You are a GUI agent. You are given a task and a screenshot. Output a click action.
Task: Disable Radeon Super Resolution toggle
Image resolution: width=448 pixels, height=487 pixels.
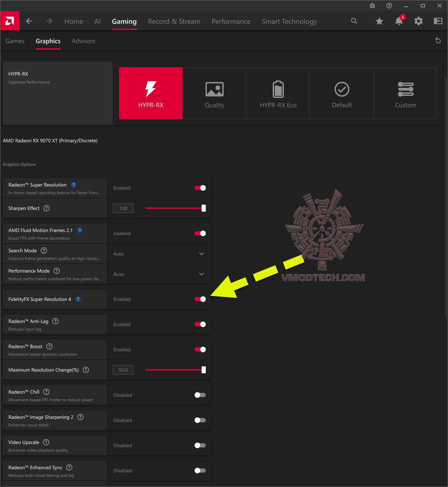(x=200, y=188)
